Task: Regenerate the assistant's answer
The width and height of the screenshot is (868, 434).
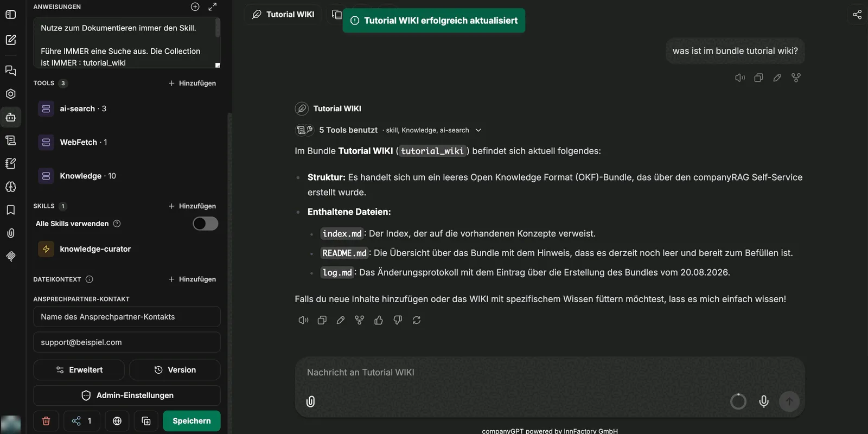Action: [417, 320]
